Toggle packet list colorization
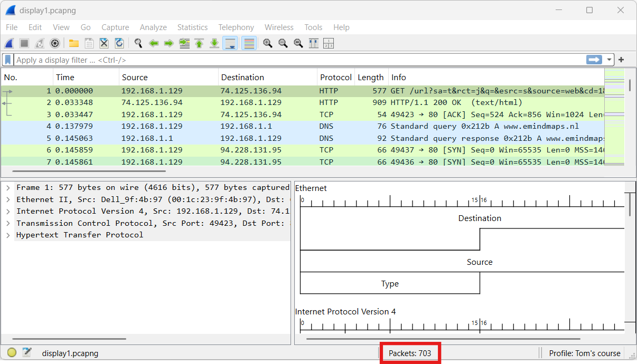Image resolution: width=637 pixels, height=364 pixels. click(249, 43)
